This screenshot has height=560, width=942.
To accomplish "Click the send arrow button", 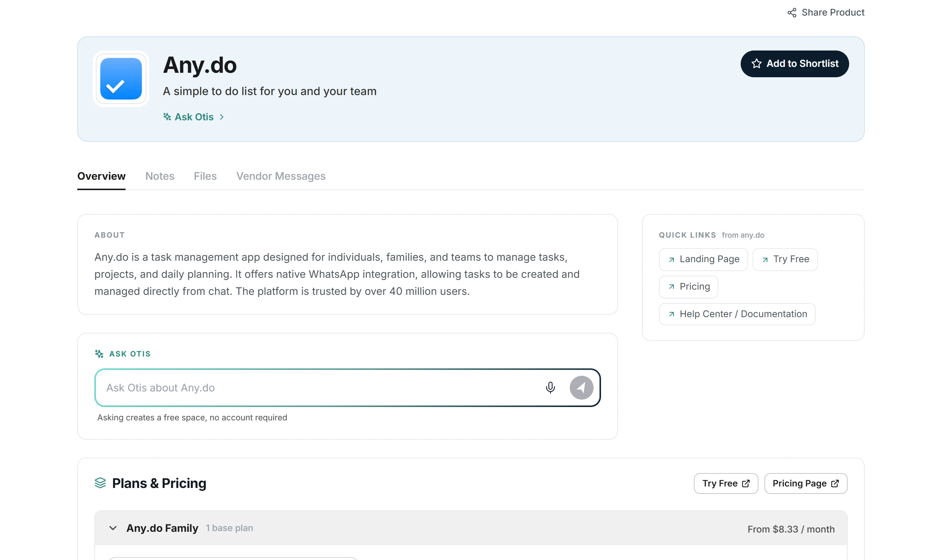I will [x=581, y=388].
